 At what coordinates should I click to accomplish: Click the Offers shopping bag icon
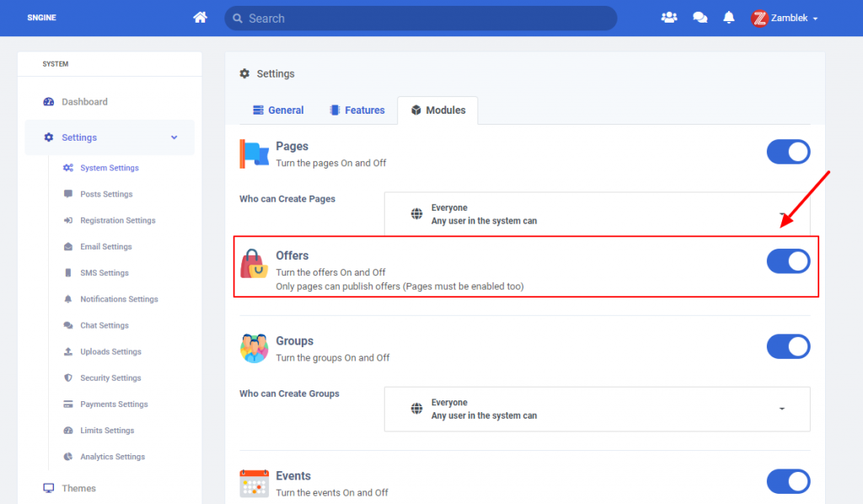pyautogui.click(x=254, y=264)
